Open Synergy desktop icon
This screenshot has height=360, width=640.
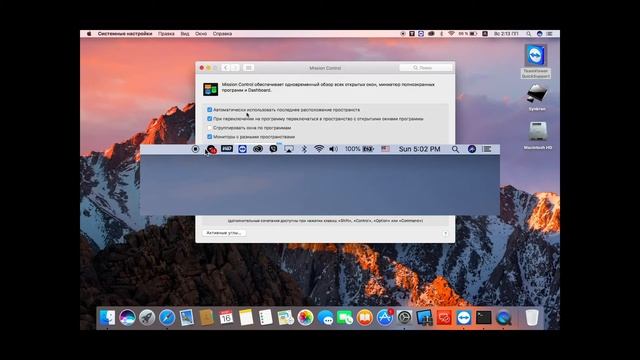coord(537,98)
